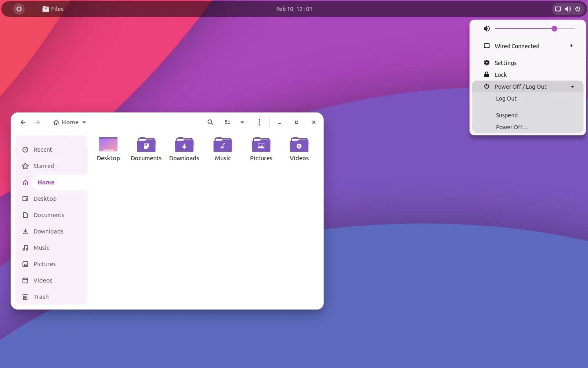This screenshot has width=588, height=368.
Task: Open the Trash from sidebar
Action: (x=40, y=297)
